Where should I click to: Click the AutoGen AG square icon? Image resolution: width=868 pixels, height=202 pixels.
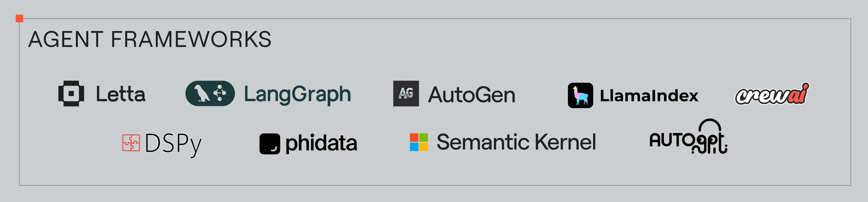[x=406, y=94]
